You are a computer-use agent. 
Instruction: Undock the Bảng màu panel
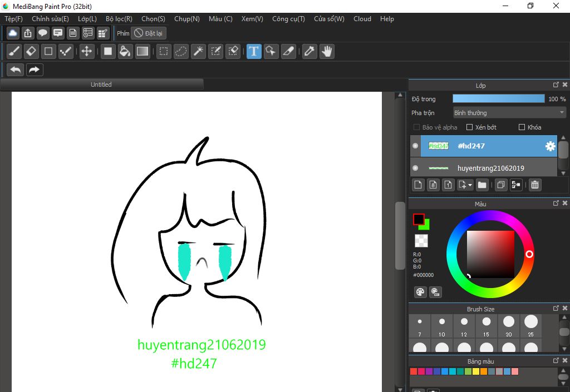tap(556, 360)
